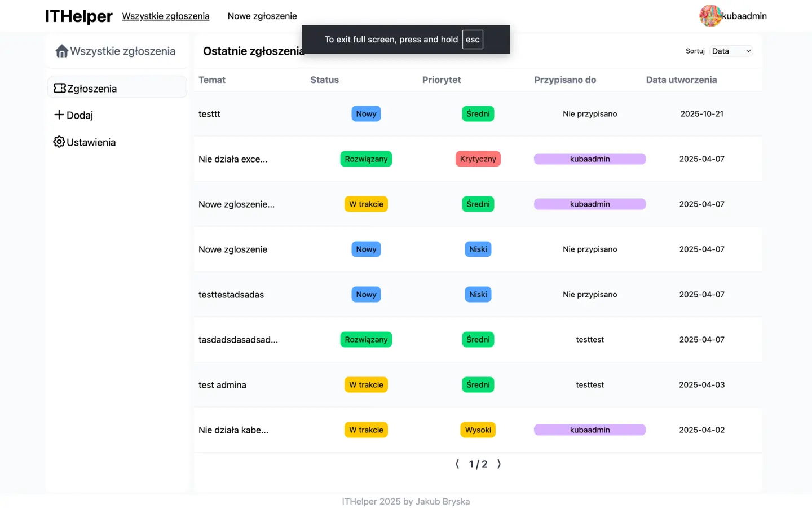Select the 'test admina' ticket
Image resolution: width=812 pixels, height=508 pixels.
click(x=222, y=385)
